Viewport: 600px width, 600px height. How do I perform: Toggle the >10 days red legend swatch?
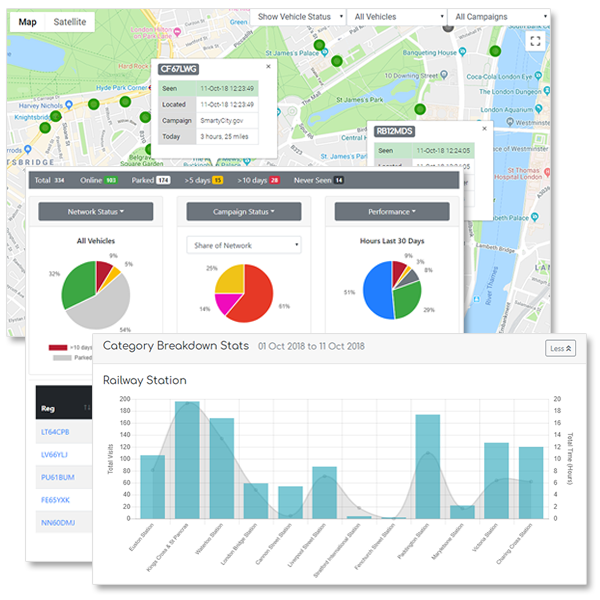pos(58,347)
